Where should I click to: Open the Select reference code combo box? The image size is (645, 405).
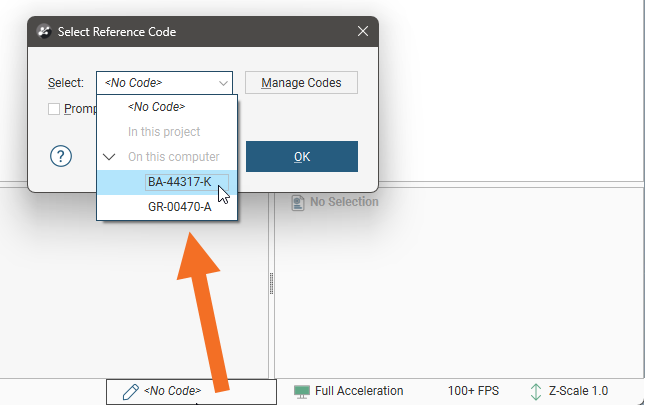(x=165, y=83)
